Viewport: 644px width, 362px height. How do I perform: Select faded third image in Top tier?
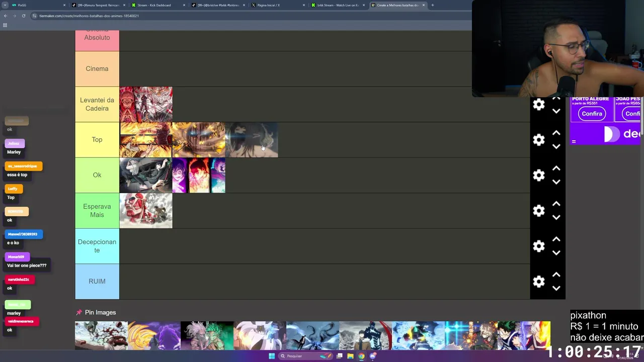click(x=252, y=140)
